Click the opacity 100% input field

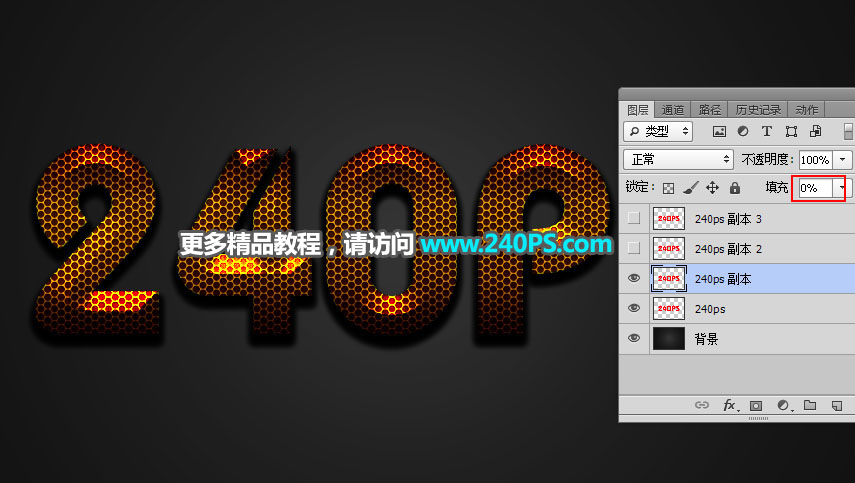click(816, 160)
